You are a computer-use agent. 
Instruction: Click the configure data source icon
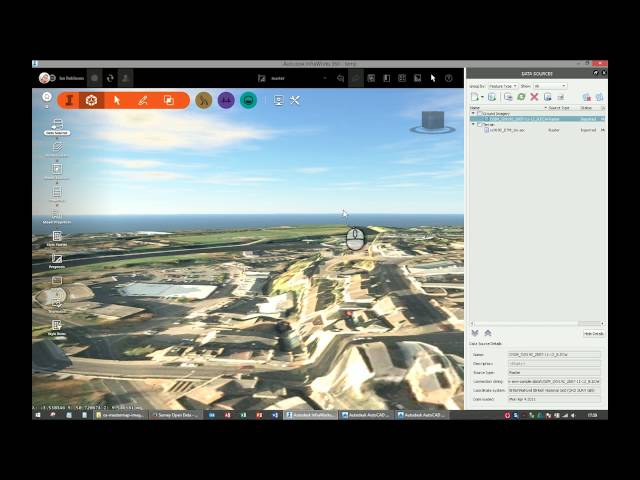[508, 97]
